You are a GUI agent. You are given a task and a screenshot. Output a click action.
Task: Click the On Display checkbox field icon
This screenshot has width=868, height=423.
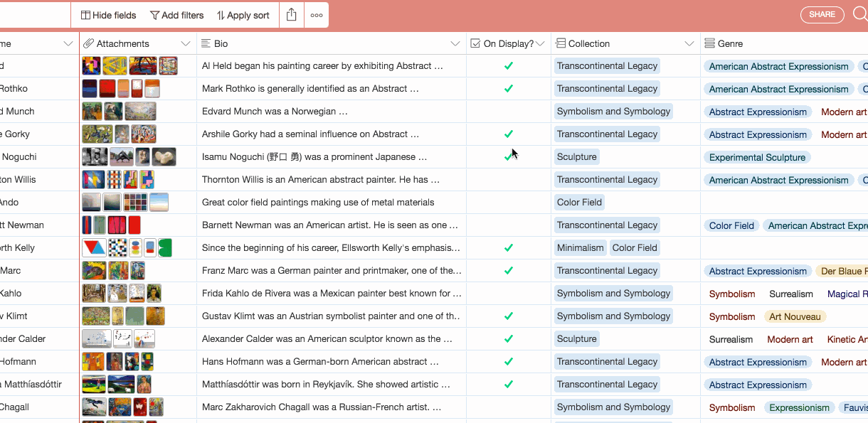[475, 43]
